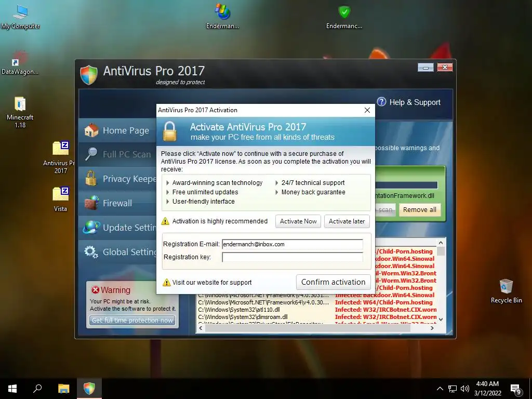Click the gold padlock in activation header
The height and width of the screenshot is (399, 532).
pos(170,131)
